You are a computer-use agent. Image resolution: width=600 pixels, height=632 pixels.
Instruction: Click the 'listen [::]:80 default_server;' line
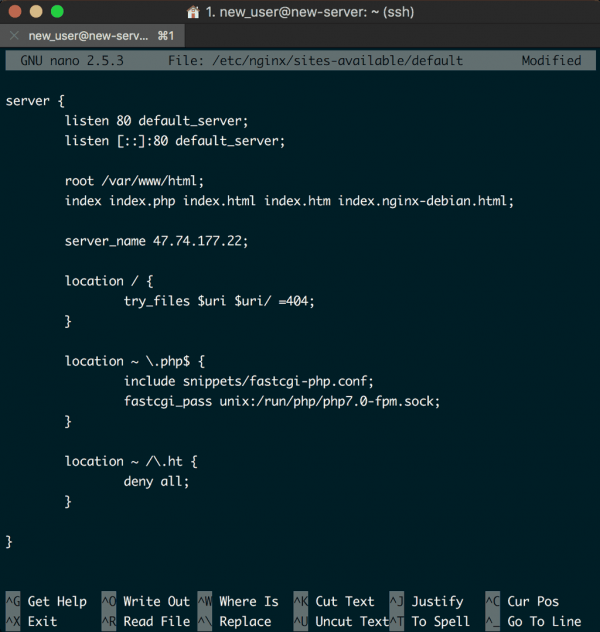[175, 141]
